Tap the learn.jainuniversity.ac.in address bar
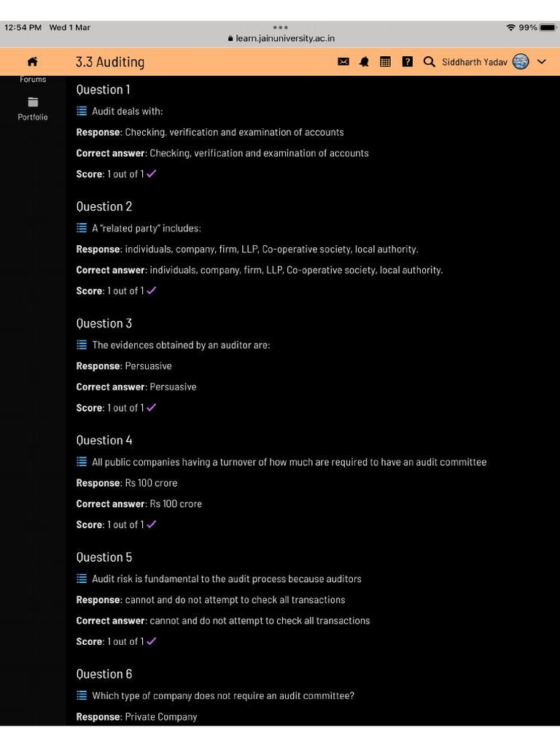 coord(281,39)
